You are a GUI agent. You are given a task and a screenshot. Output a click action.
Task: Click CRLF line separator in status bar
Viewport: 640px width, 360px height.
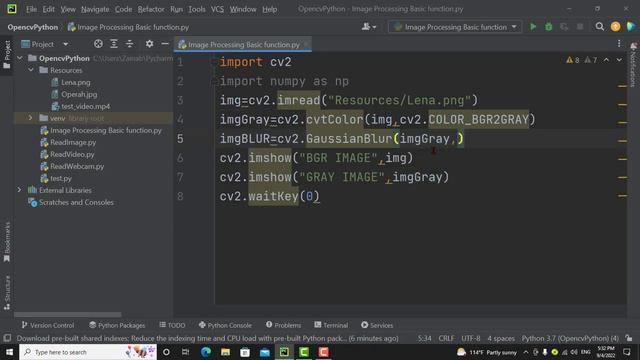coord(446,338)
